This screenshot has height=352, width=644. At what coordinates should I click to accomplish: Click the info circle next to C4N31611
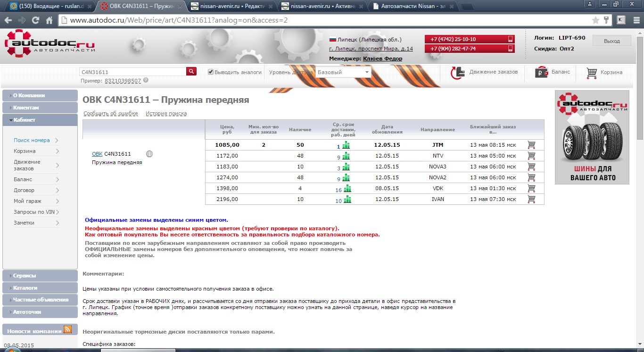[x=149, y=154]
